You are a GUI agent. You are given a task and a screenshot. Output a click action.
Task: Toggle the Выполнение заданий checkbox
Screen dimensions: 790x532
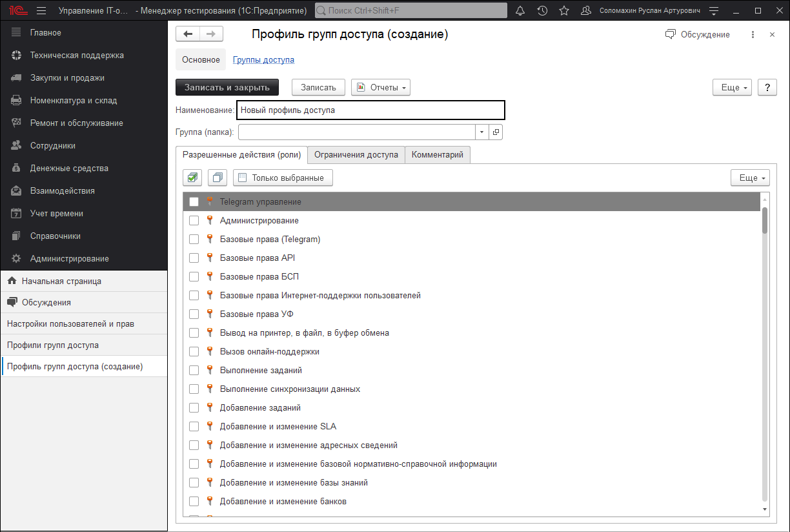coord(194,371)
